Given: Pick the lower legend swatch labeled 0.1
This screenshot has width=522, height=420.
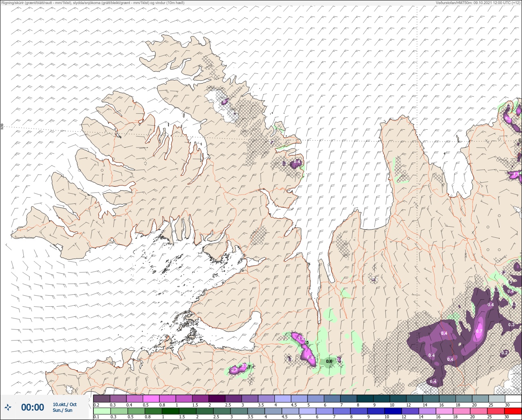Looking at the screenshot, I should pyautogui.click(x=102, y=411).
